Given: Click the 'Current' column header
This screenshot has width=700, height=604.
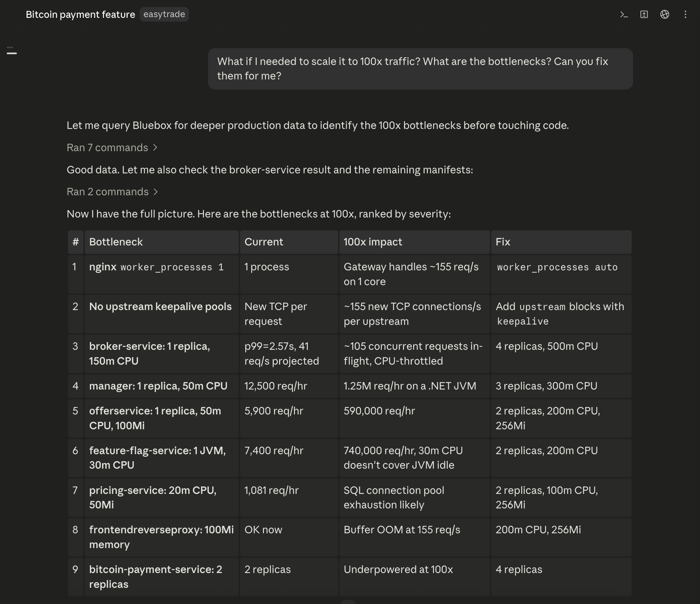Looking at the screenshot, I should point(289,242).
